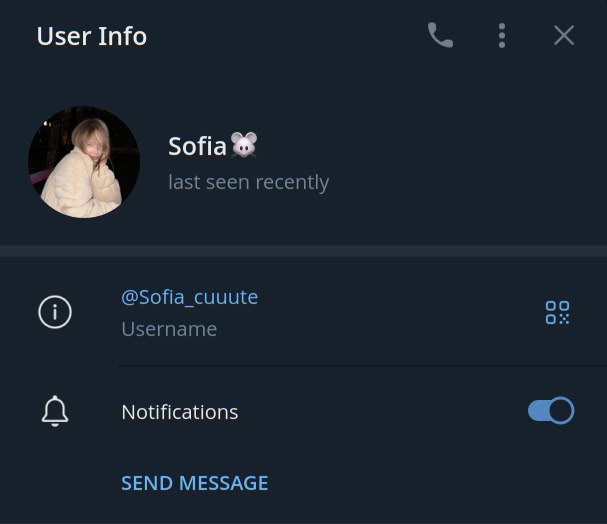Click the thin separator line above Notifications

tap(362, 366)
